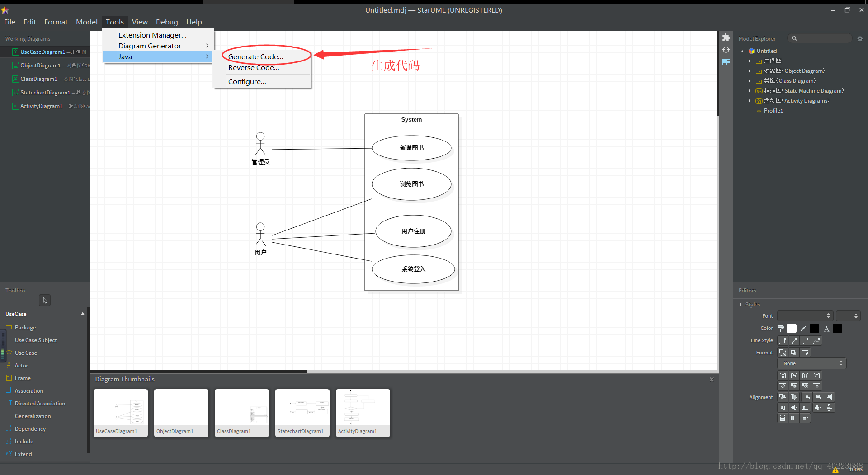Toggle Suppress Operations gear button
The width and height of the screenshot is (868, 475).
click(794, 386)
